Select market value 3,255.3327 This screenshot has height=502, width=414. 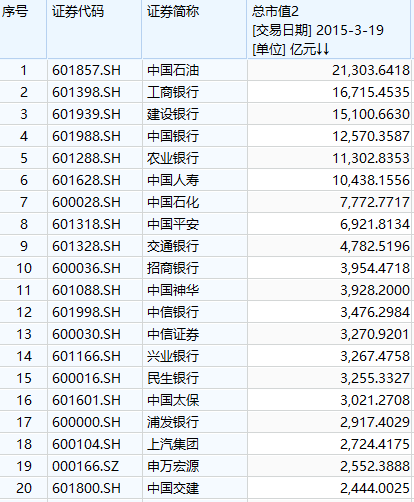click(x=329, y=378)
